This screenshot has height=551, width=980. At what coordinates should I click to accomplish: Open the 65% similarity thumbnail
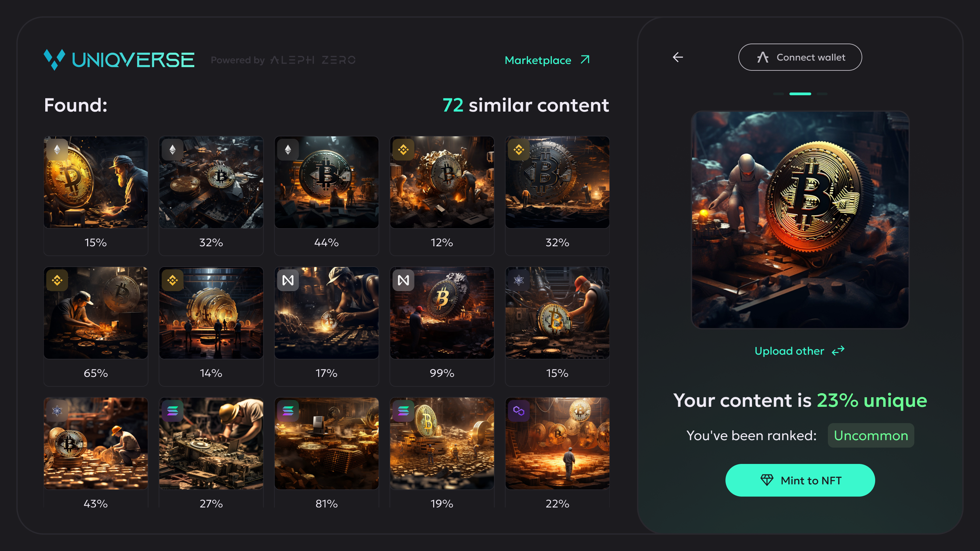96,313
